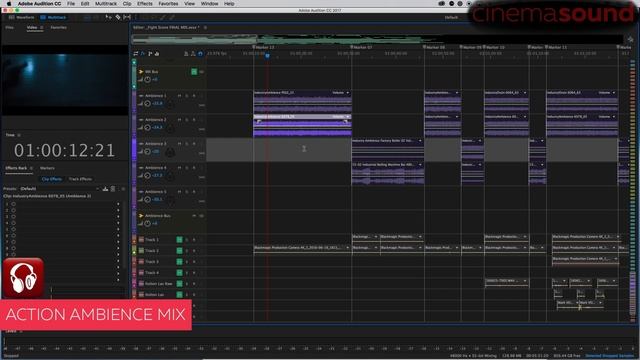Toggle green mute button on Track 1
Image resolution: width=640 pixels, height=360 pixels.
179,240
